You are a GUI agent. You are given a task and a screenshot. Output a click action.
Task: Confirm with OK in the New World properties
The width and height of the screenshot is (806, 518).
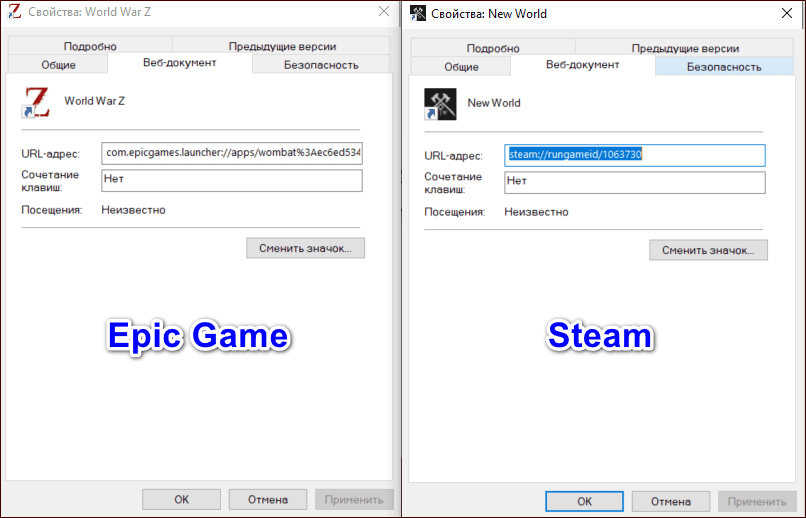coord(584,501)
